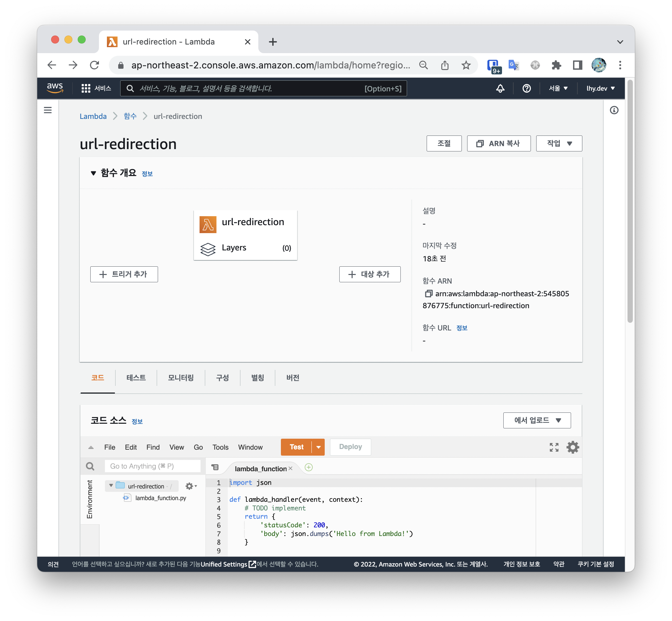Screen dimensions: 672x621
Task: Toggle the browser side panel icon
Action: tap(577, 65)
